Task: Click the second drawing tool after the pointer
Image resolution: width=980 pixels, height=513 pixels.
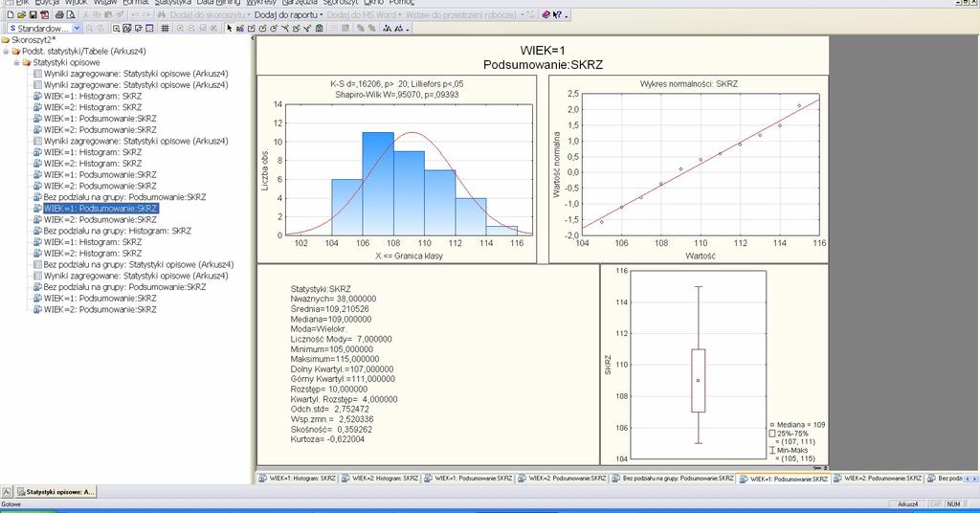Action: [252, 28]
